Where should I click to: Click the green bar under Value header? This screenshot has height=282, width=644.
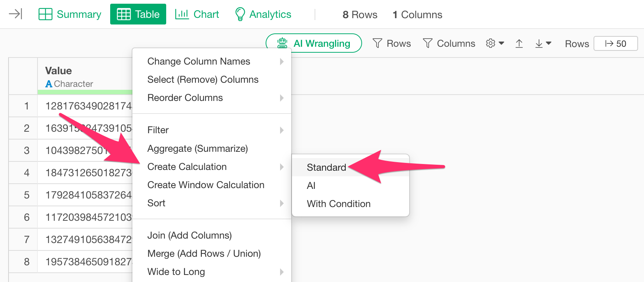[x=85, y=92]
